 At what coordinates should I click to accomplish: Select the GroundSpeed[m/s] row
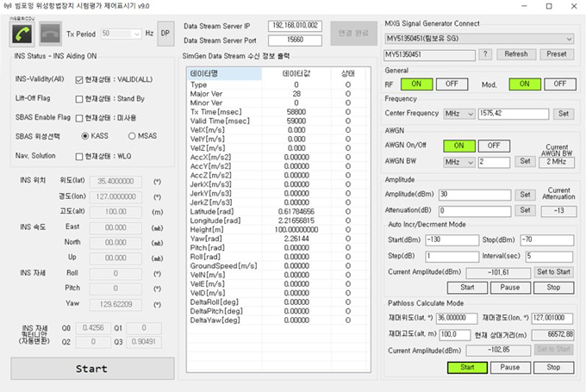277,265
